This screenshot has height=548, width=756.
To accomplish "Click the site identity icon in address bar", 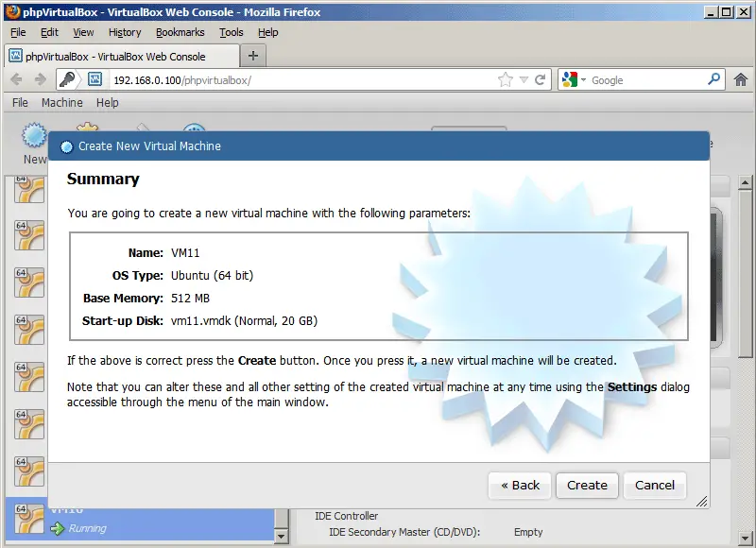I will pyautogui.click(x=95, y=79).
